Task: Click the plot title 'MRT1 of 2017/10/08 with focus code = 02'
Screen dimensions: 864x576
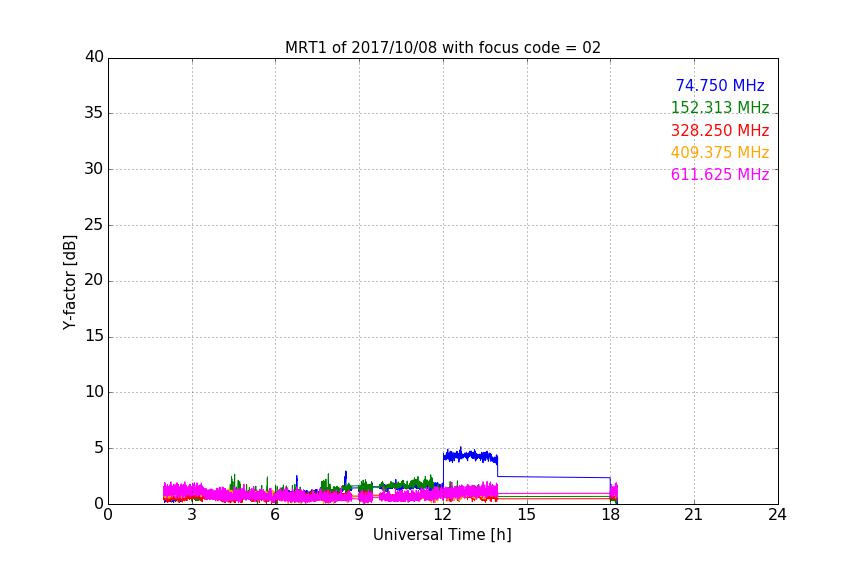Action: pos(442,47)
